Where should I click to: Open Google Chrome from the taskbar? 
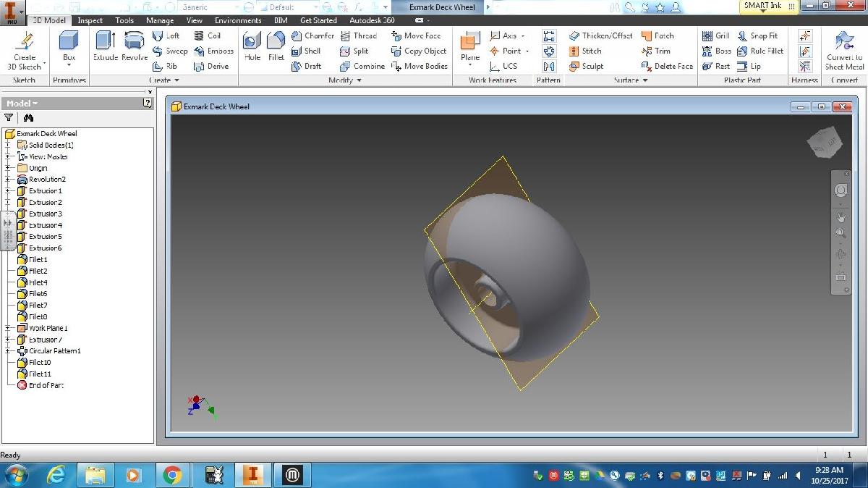pyautogui.click(x=171, y=475)
